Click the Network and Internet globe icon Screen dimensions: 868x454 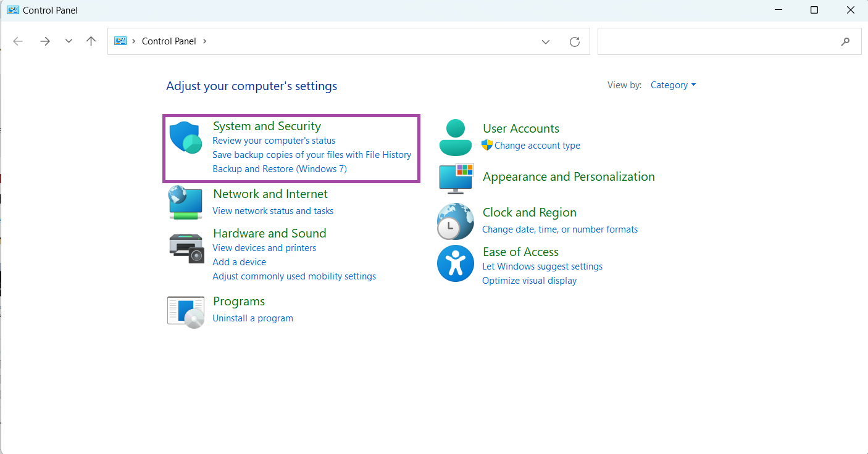click(x=186, y=202)
